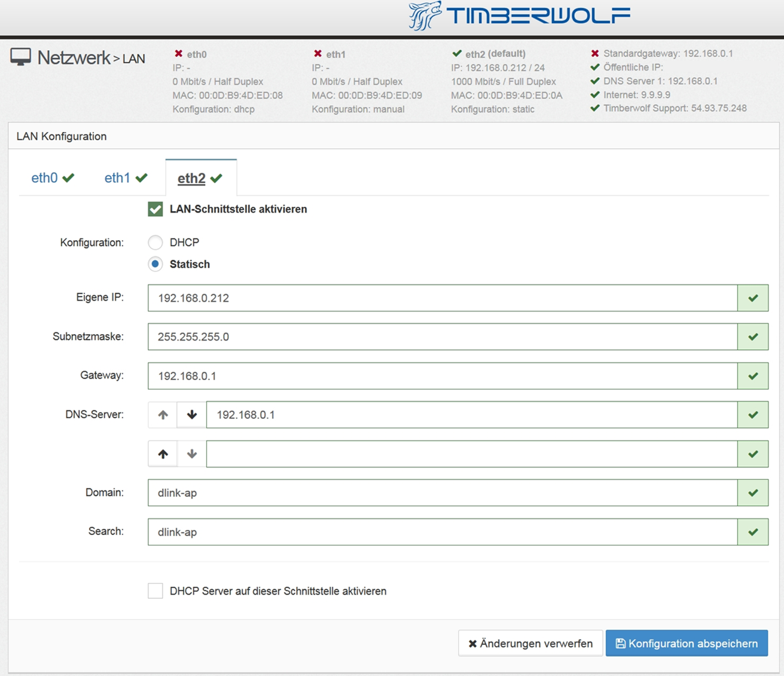Click the MAC: 00:0D:B9:4D:ED:08 text

228,95
